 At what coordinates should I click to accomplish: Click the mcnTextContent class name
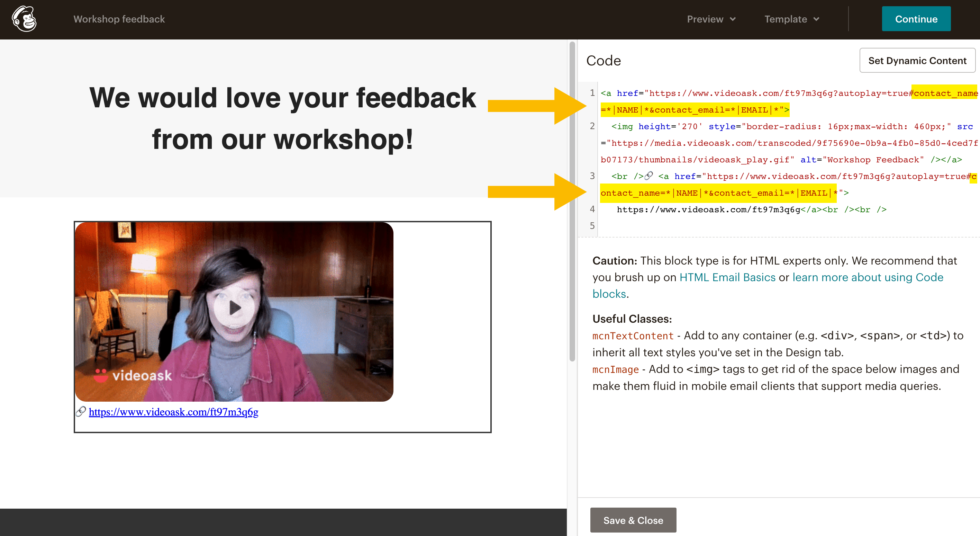[633, 336]
